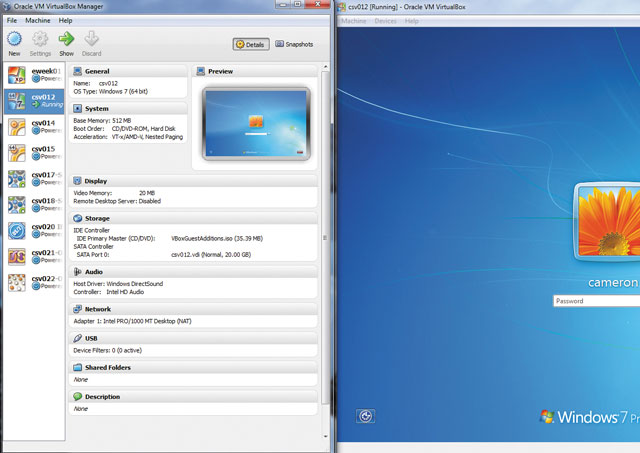Click Ease of Access button in VM
The width and height of the screenshot is (640, 453).
point(365,416)
